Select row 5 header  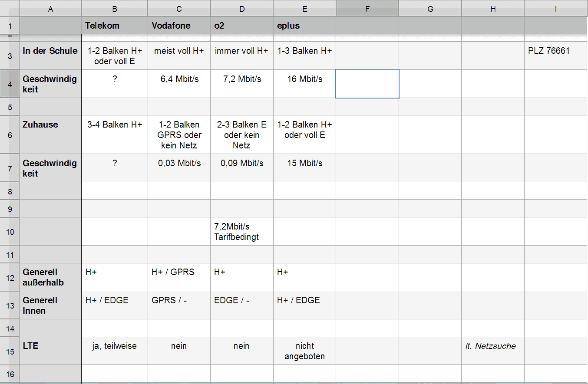(10, 107)
